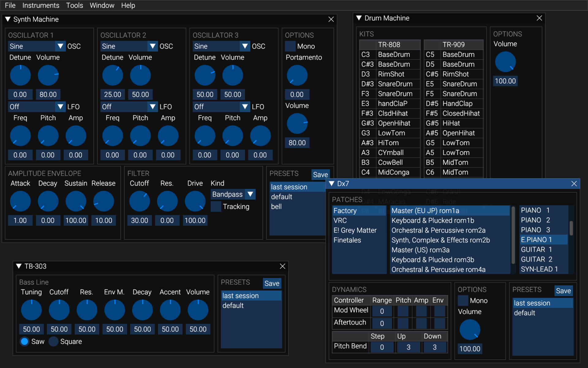Viewport: 588px width, 368px height.
Task: Collapse the Synth Machine panel triangle
Action: (8, 19)
